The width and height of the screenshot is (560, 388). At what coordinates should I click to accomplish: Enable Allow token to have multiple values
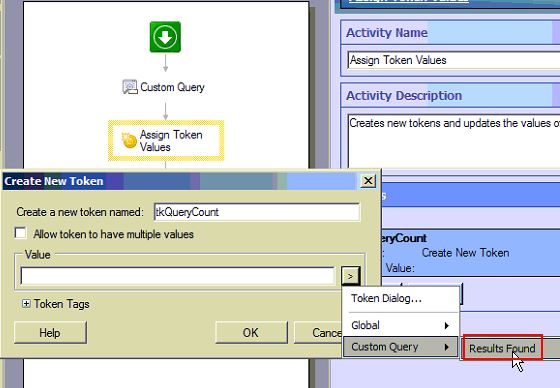tap(20, 233)
